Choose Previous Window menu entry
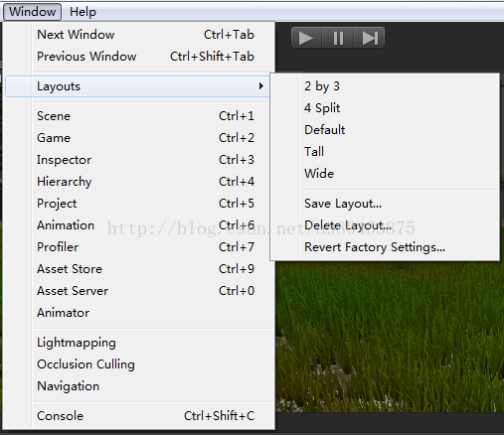The height and width of the screenshot is (435, 504). point(139,57)
